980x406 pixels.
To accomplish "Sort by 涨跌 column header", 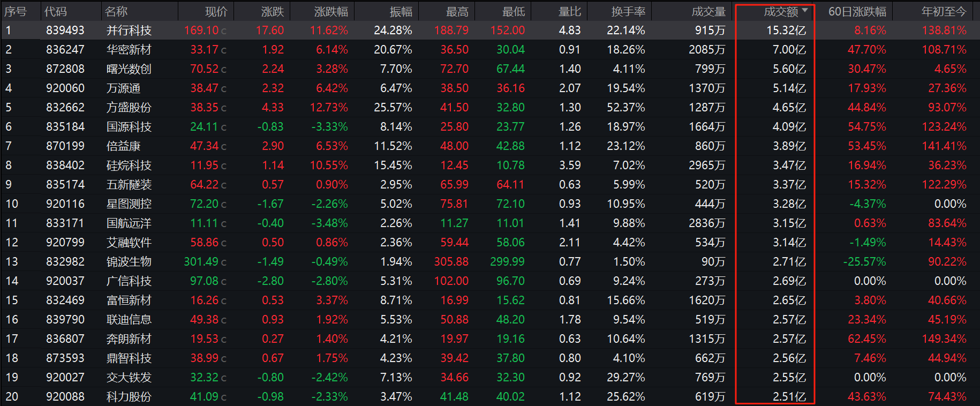I will tap(273, 11).
